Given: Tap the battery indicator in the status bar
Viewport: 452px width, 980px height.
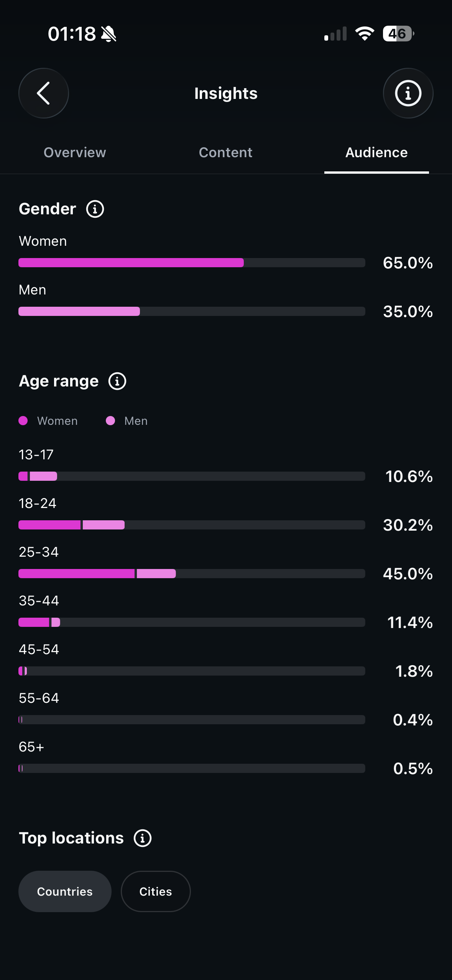Looking at the screenshot, I should [398, 34].
